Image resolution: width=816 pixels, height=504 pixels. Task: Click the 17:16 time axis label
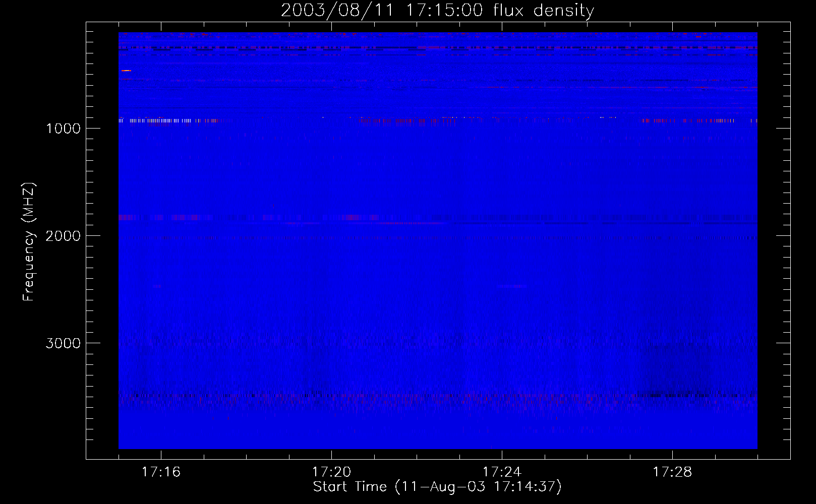click(x=161, y=472)
